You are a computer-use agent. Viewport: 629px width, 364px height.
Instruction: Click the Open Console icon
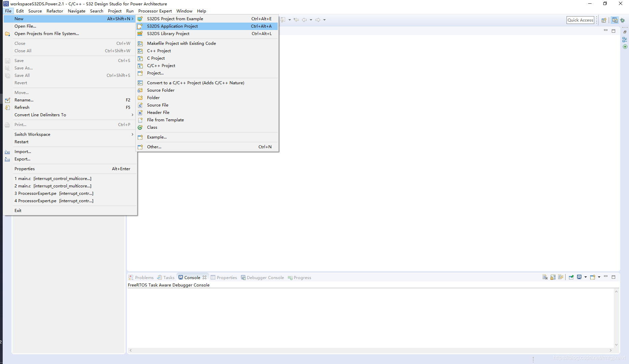(593, 277)
